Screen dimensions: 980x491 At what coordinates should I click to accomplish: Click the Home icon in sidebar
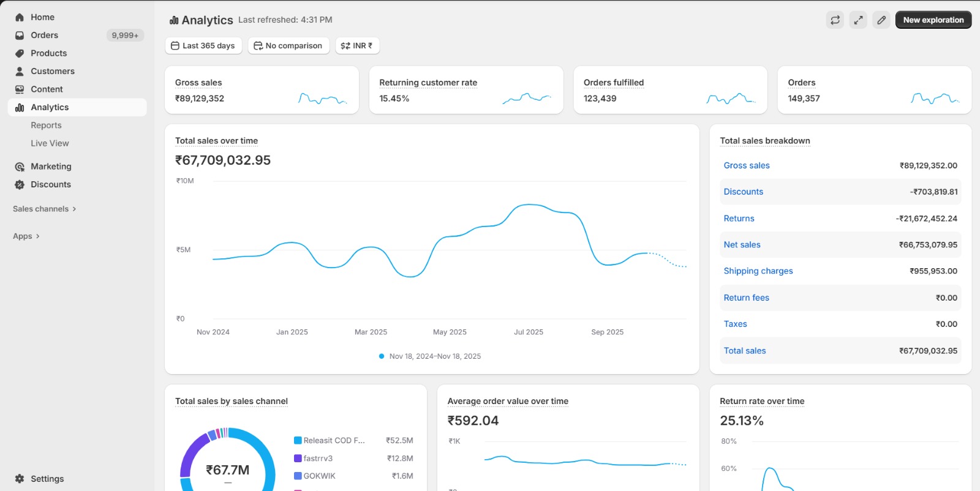tap(20, 17)
